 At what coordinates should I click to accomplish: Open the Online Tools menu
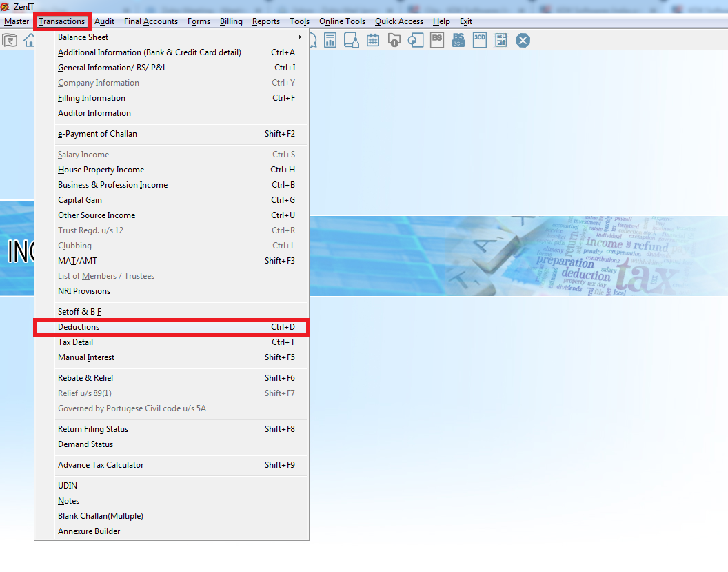point(342,21)
